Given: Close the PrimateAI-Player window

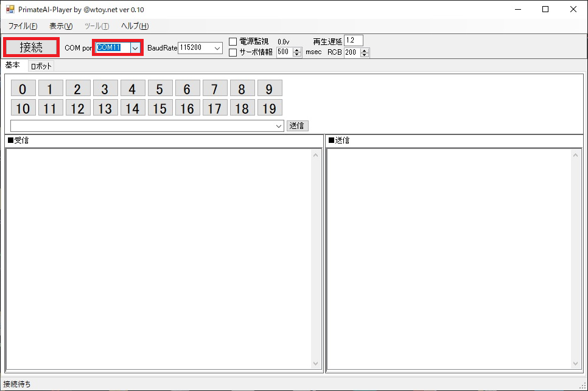Looking at the screenshot, I should pos(573,9).
